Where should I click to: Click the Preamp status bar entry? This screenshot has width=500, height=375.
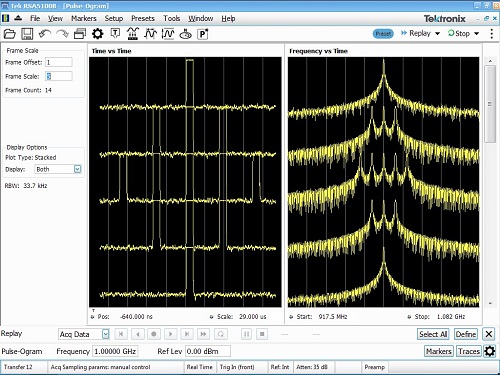375,367
